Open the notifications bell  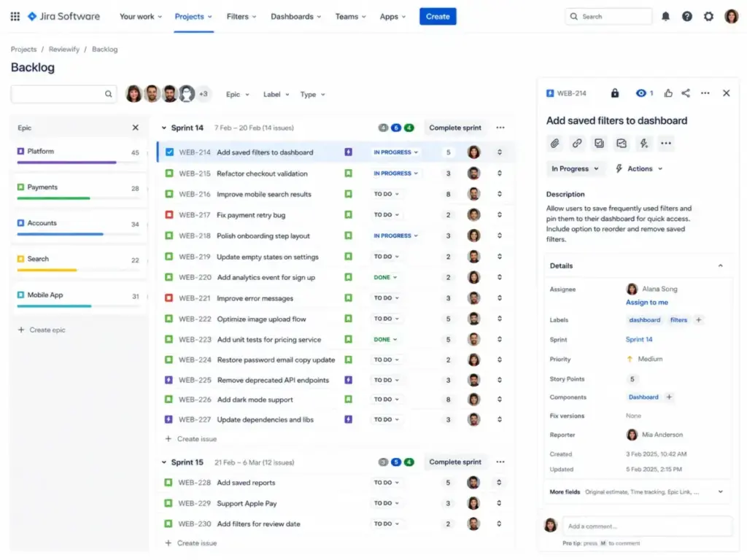(665, 16)
